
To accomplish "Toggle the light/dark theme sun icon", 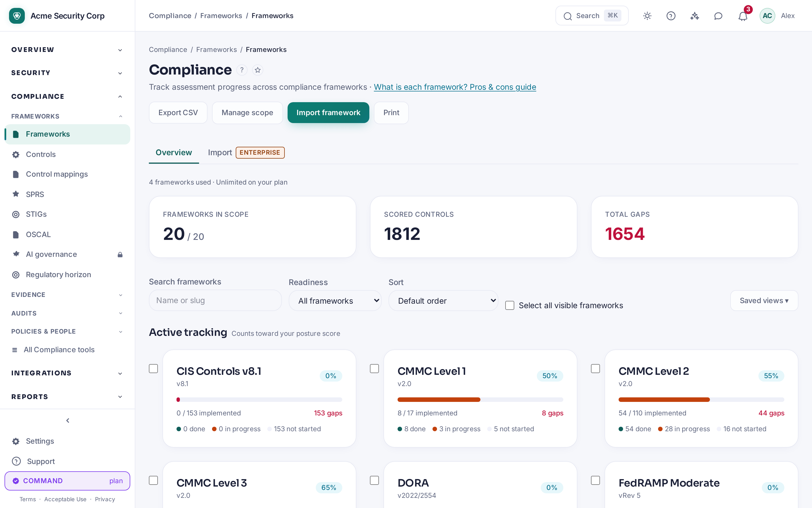I will pos(647,16).
